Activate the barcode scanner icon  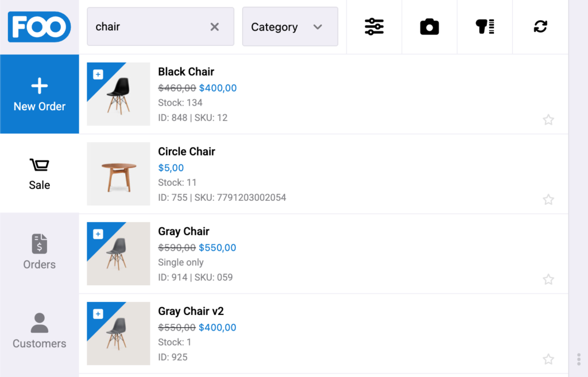point(485,26)
